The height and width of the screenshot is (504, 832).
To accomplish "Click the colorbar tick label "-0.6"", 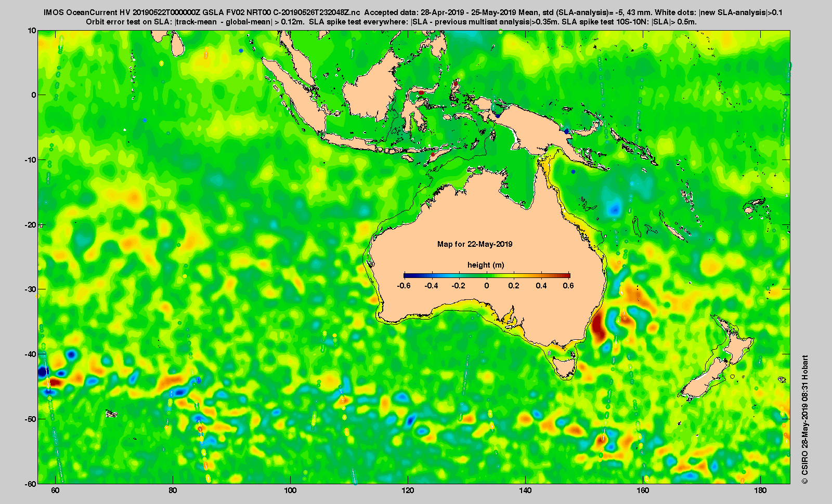I will pos(404,286).
